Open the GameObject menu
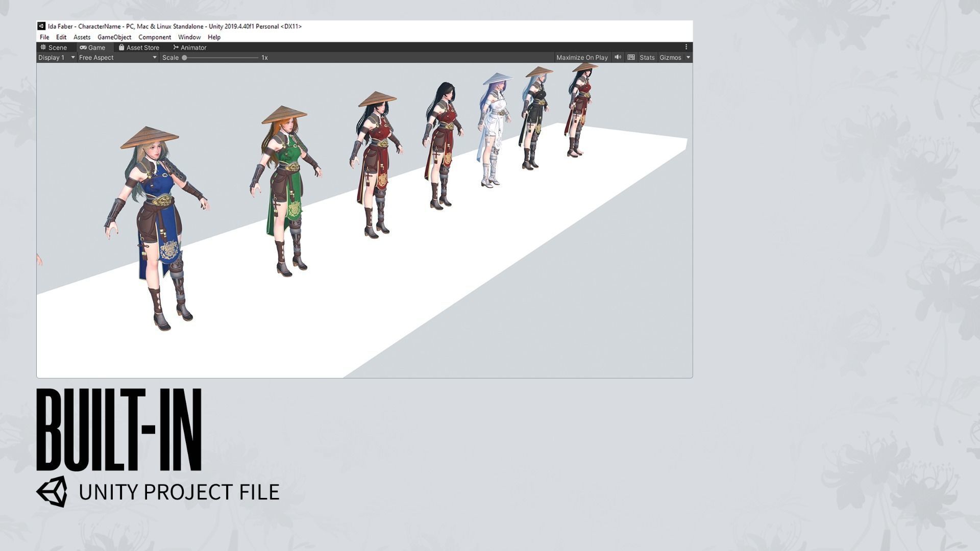980x551 pixels. tap(114, 37)
